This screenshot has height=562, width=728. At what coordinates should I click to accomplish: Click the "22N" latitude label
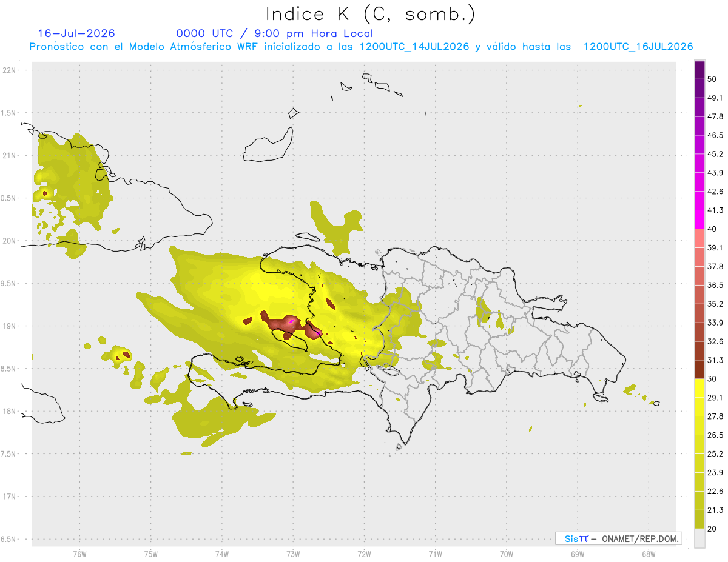point(10,70)
